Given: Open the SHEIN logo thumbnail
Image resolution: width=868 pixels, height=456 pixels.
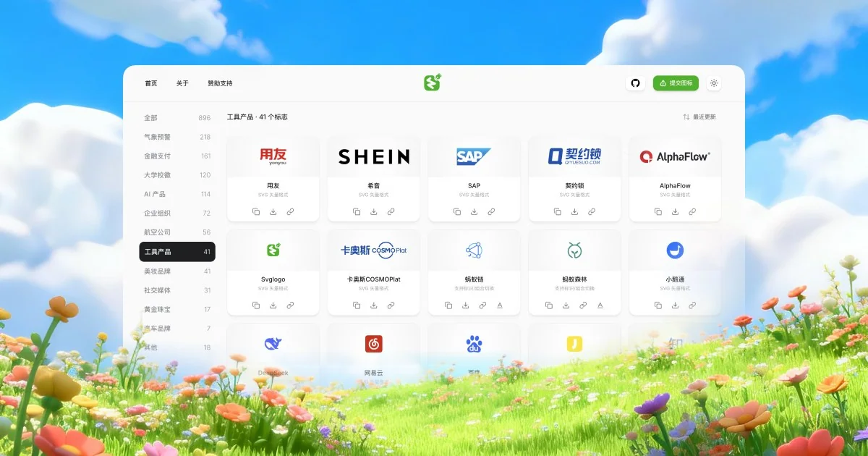Looking at the screenshot, I should 373,156.
